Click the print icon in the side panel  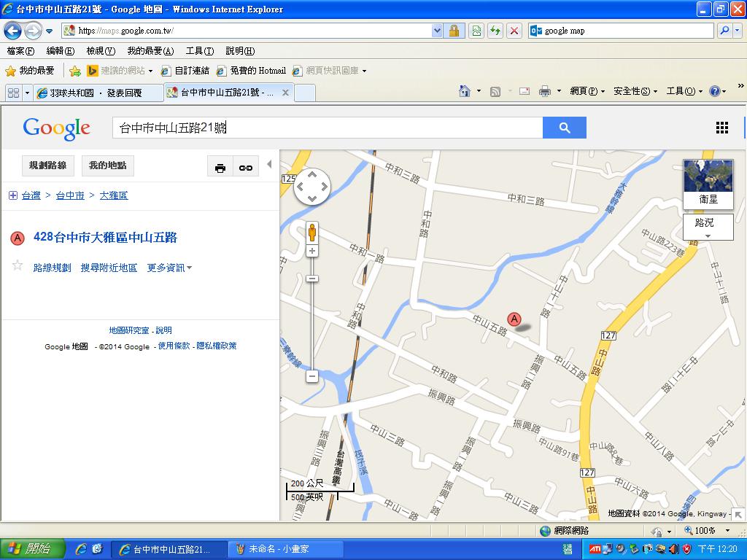click(x=220, y=168)
